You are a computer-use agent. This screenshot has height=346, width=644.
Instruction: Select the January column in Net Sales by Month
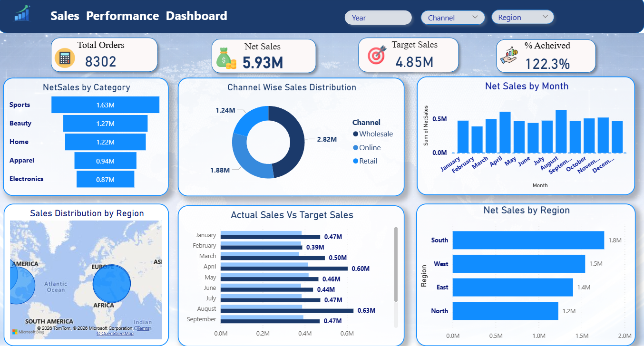tap(463, 136)
